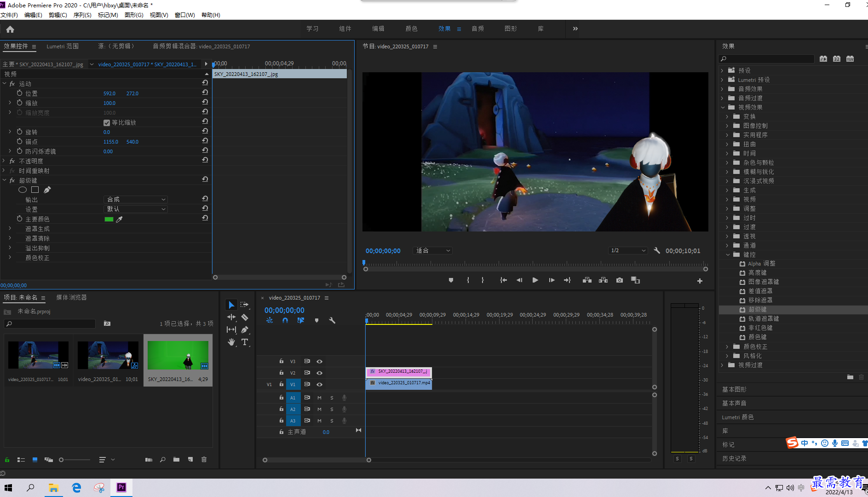Viewport: 868px width, 497px height.
Task: Open Windows Start menu
Action: (x=8, y=487)
